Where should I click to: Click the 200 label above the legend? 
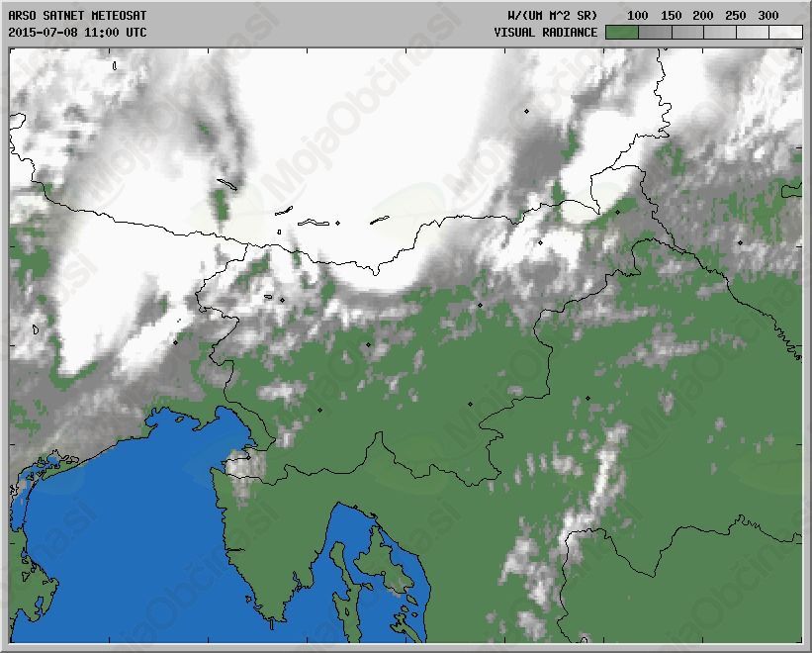(703, 16)
